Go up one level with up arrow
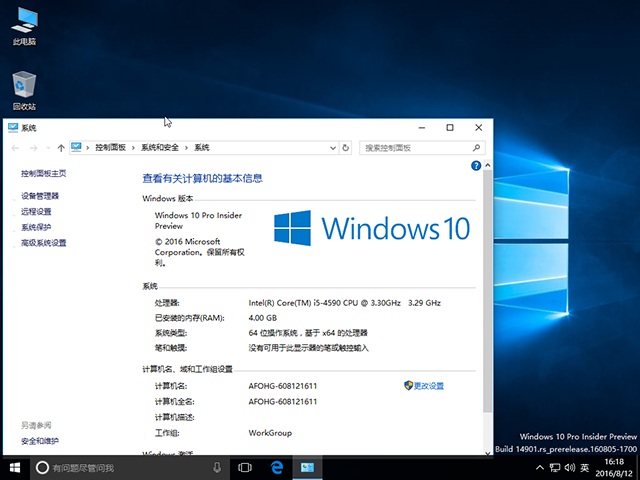This screenshot has width=640, height=480. 61,148
